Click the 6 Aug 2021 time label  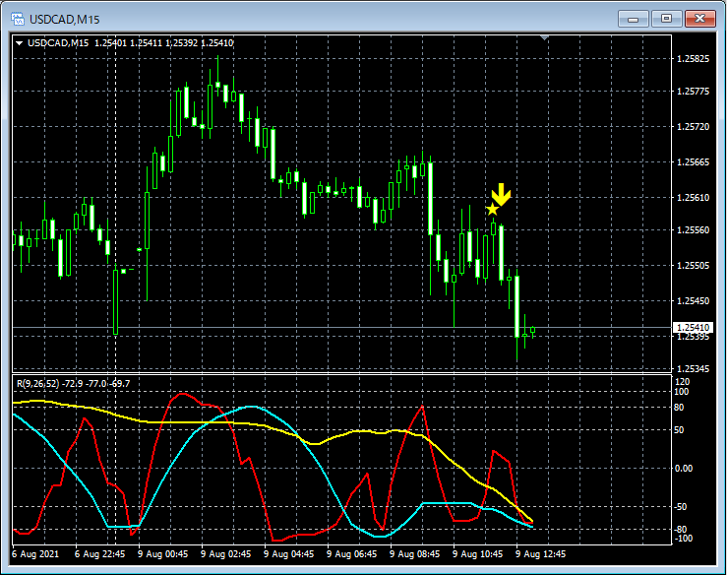click(x=35, y=554)
